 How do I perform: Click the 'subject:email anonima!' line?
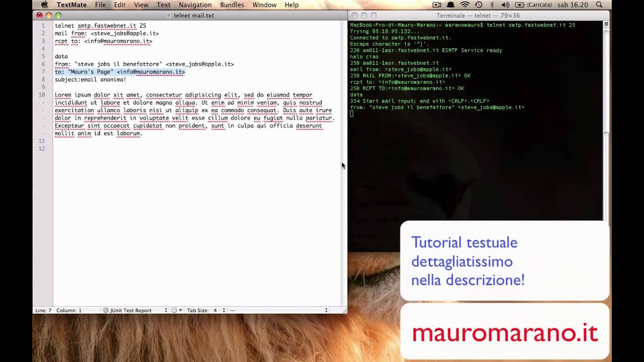click(91, 79)
